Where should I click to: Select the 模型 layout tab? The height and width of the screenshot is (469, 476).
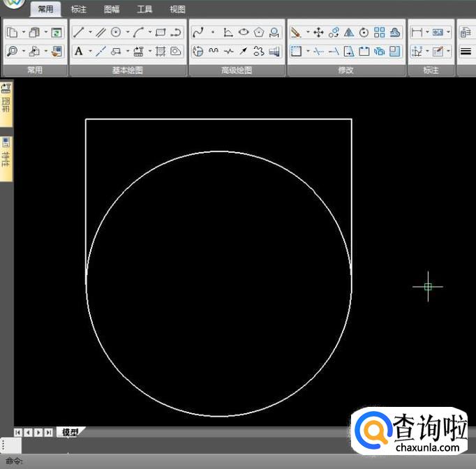(x=70, y=433)
